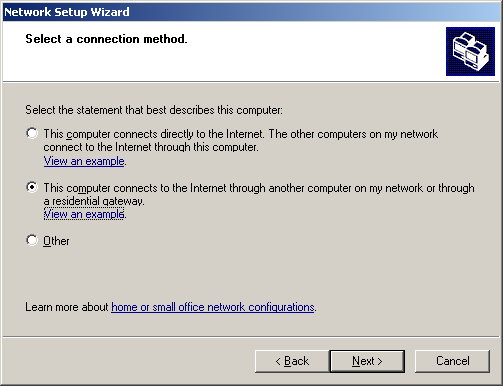Click the "Select a connection method." heading
This screenshot has height=386, width=503.
coord(106,39)
